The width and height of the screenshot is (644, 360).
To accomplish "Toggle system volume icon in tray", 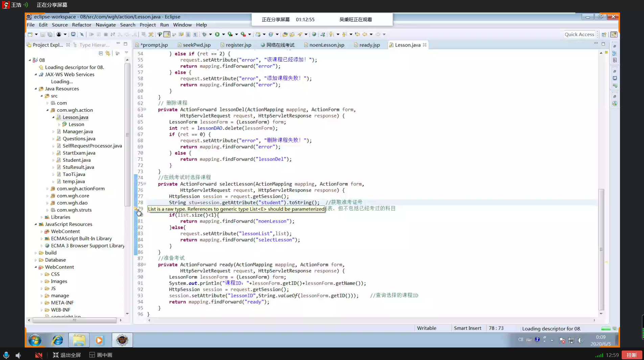I will point(580,340).
